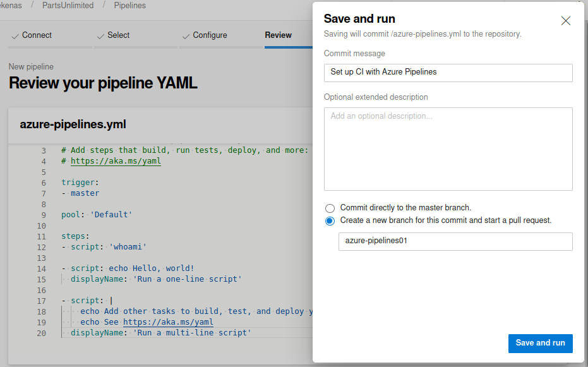
Task: Click the 'echo Hello, world!' script line
Action: click(128, 268)
